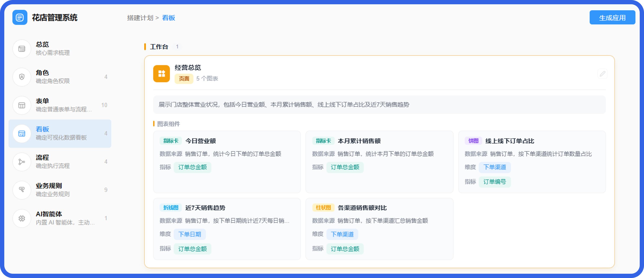
Task: Click the 花店管理系统 app logo icon
Action: (x=20, y=18)
